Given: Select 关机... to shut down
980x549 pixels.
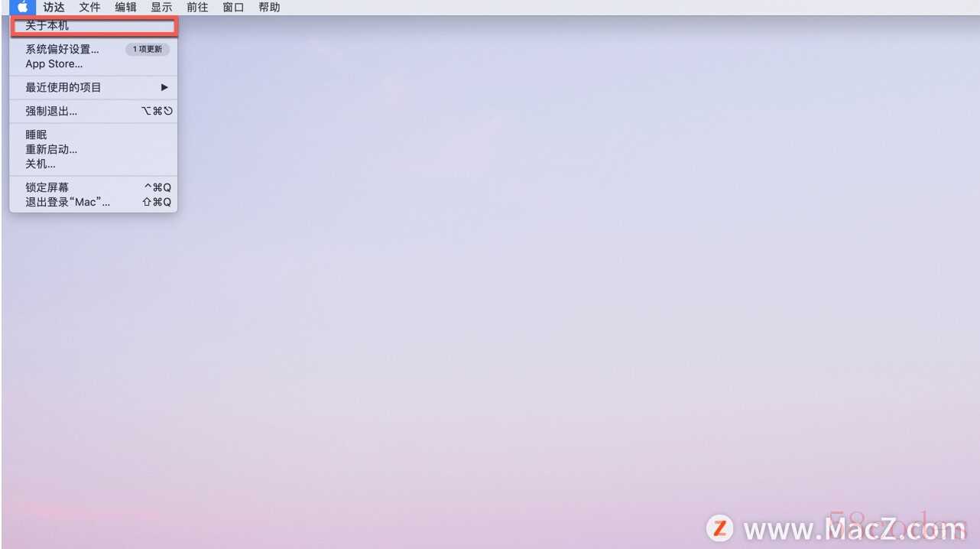Looking at the screenshot, I should [x=41, y=164].
